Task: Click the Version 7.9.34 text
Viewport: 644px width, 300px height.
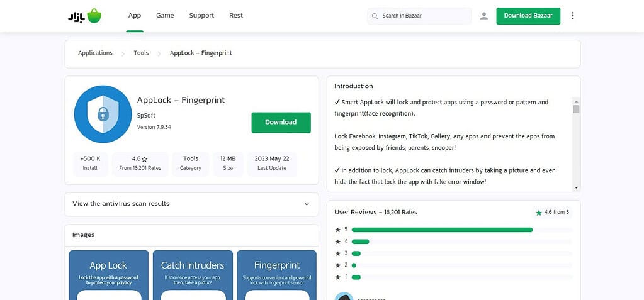Action: (x=154, y=127)
